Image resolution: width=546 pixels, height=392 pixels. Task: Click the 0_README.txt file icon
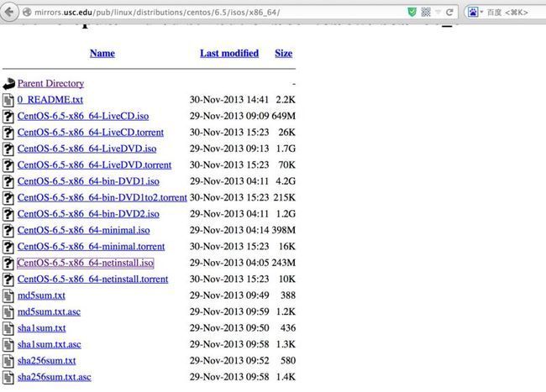click(8, 100)
